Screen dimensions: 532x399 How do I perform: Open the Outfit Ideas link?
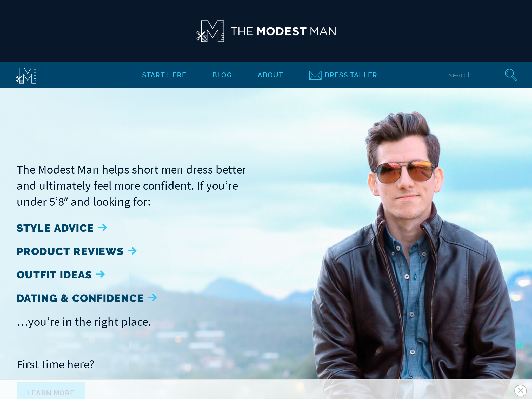54,275
